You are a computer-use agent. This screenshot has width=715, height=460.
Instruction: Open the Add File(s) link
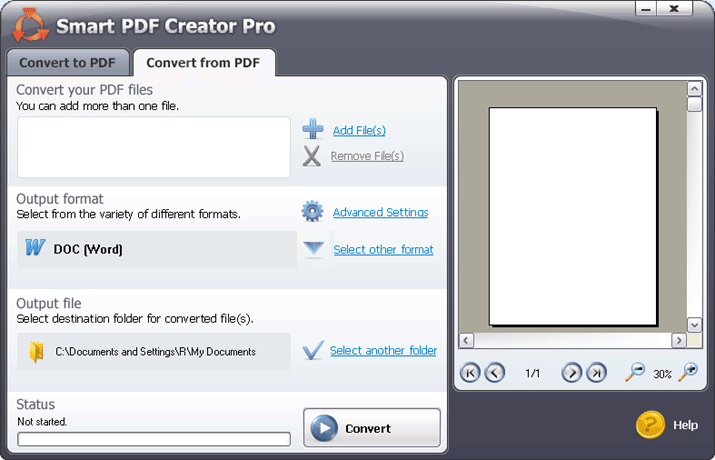coord(359,130)
